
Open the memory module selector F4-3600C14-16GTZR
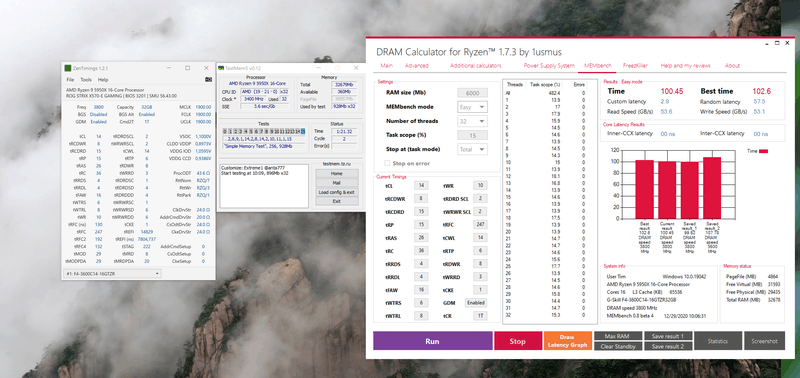[112, 274]
